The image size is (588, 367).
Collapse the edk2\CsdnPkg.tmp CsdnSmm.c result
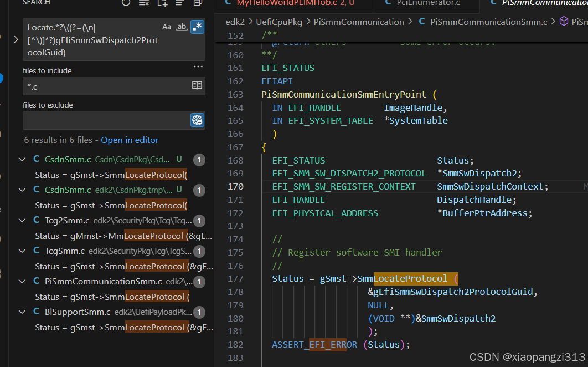click(x=22, y=190)
